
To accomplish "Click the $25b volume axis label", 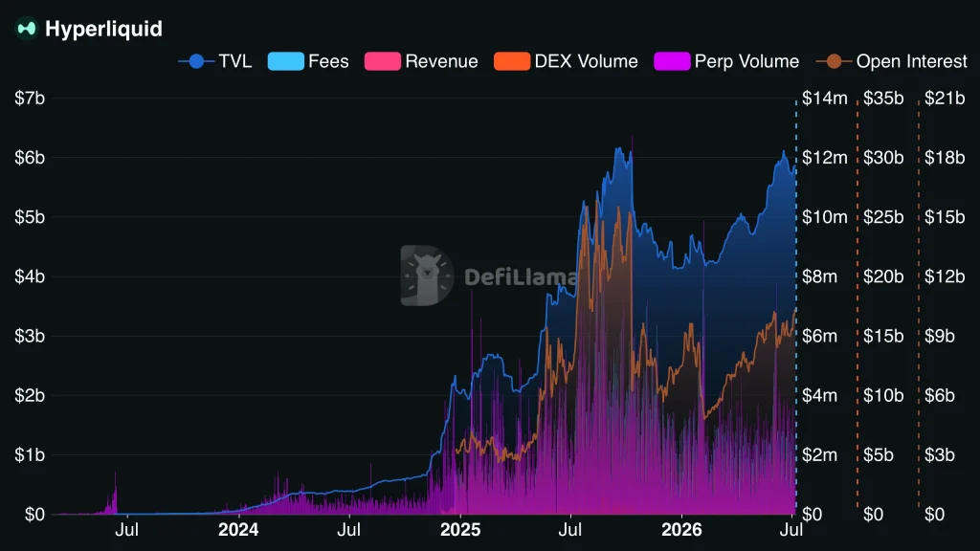I will tap(883, 217).
